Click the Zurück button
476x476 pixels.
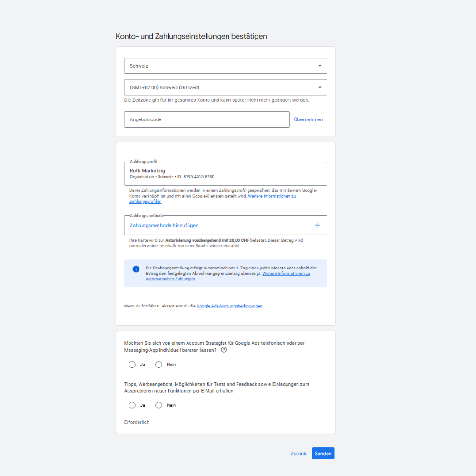(x=298, y=454)
